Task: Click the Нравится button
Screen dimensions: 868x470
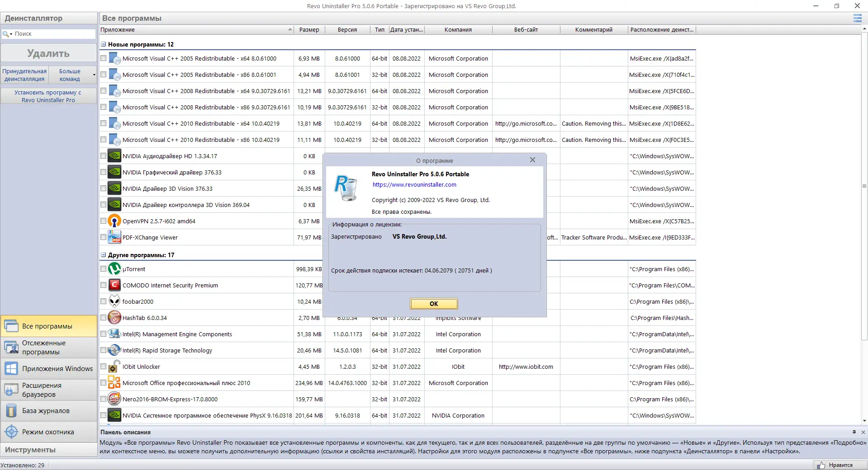Action: click(840, 465)
